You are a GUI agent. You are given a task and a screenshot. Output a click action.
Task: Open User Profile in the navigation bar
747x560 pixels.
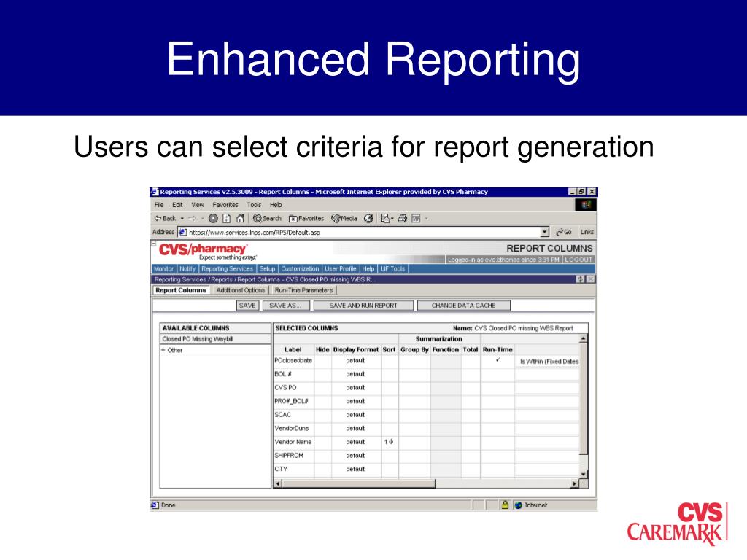coord(341,268)
